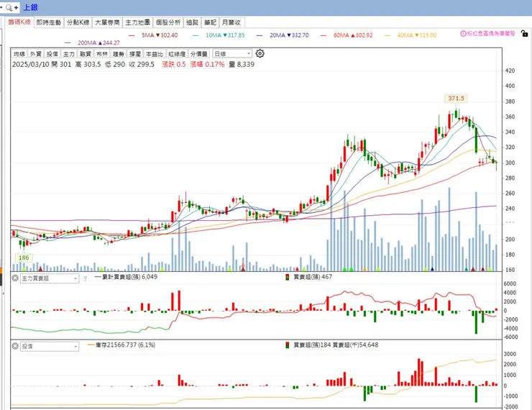This screenshot has height=410, width=532.
Task: Toggle the 主力 overlay button
Action: tap(68, 54)
